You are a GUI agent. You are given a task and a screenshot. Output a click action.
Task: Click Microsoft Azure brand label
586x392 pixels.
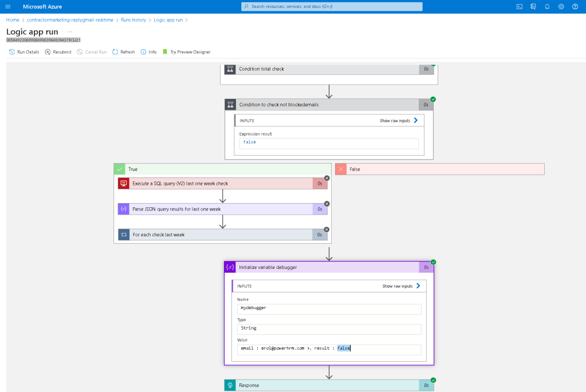tap(42, 7)
